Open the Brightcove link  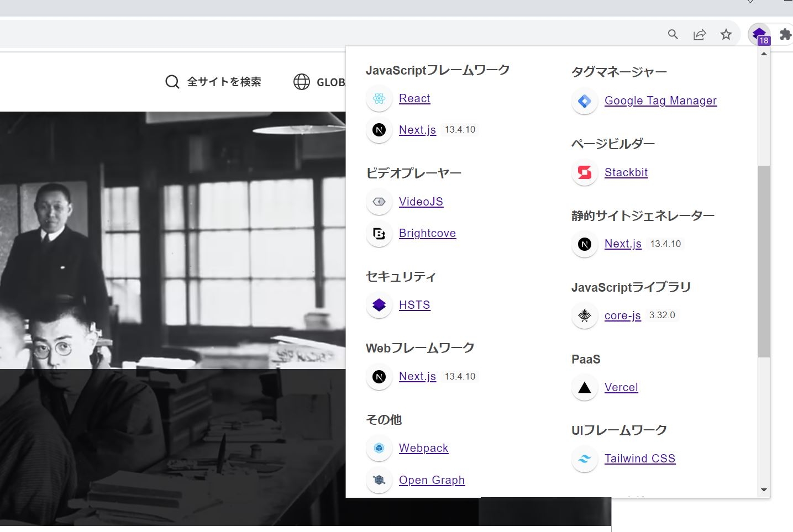pyautogui.click(x=427, y=233)
